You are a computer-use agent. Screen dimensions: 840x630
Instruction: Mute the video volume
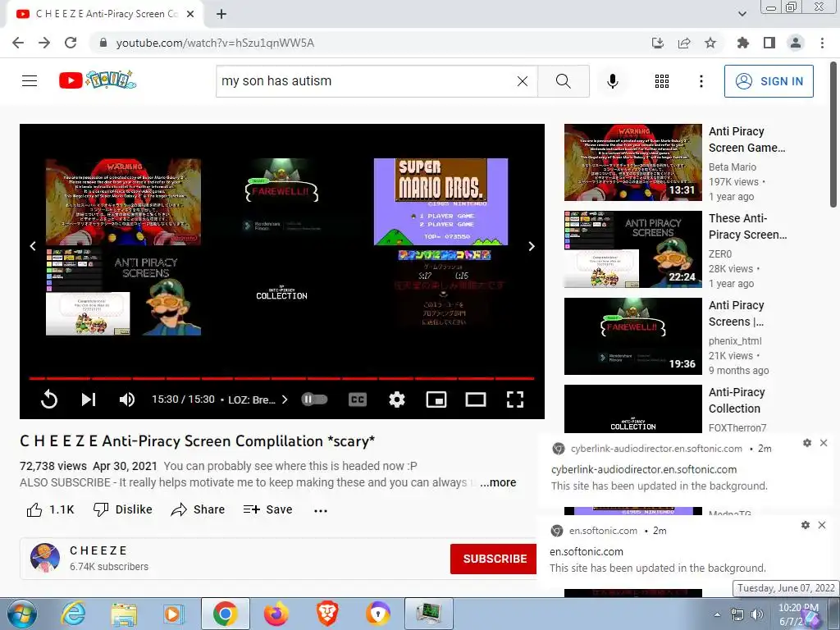pyautogui.click(x=127, y=399)
